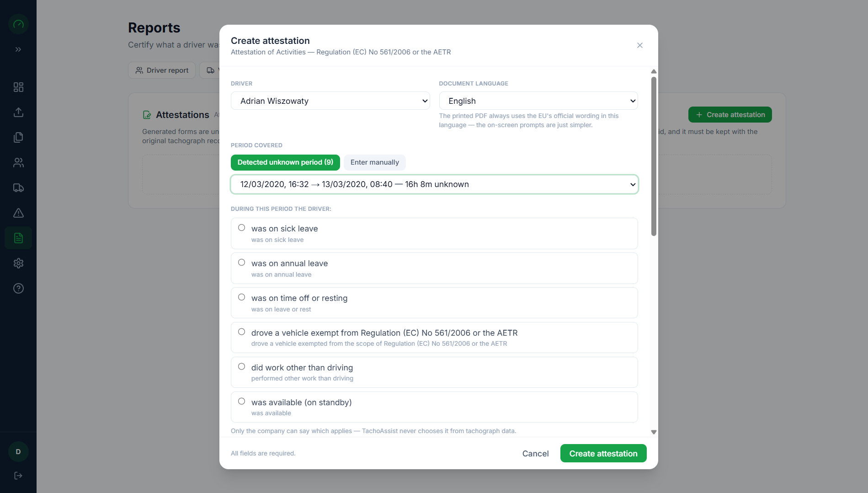Open the upload icon in sidebar

coord(18,112)
